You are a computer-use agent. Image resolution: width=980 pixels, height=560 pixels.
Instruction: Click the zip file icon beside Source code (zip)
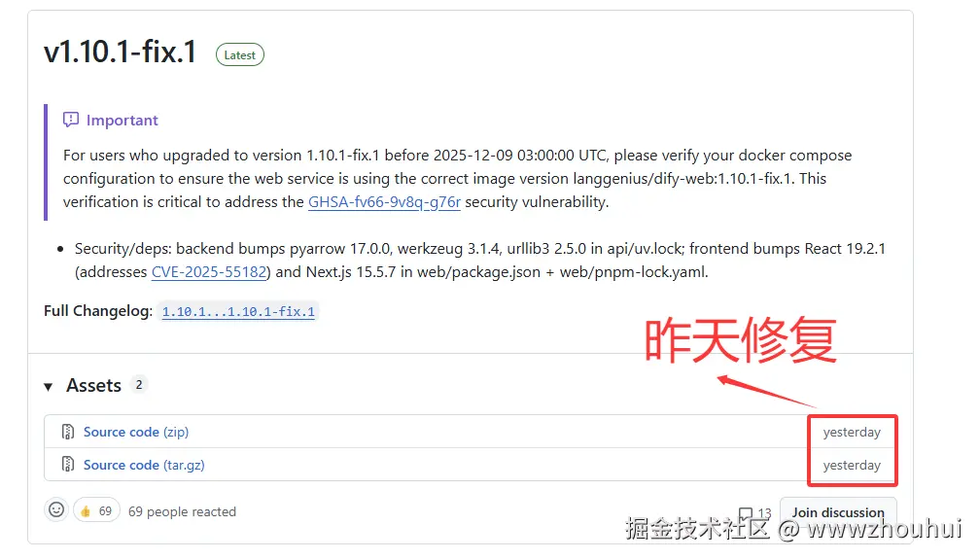[x=68, y=432]
